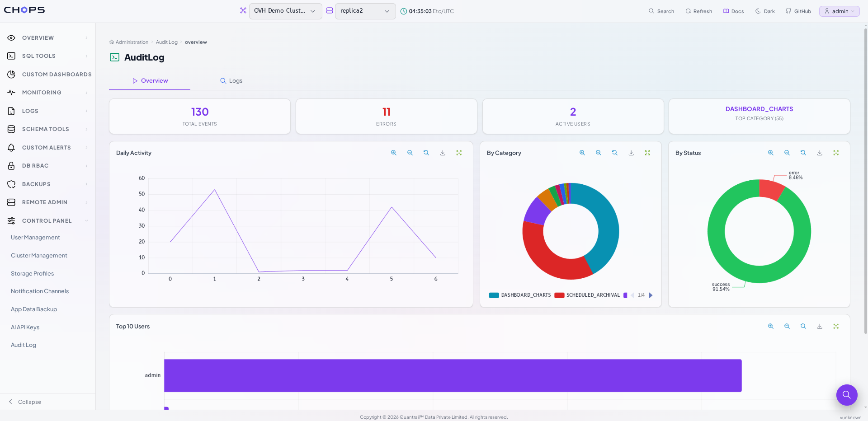Open Custom Dashboards in sidebar
This screenshot has height=421, width=868.
pyautogui.click(x=48, y=75)
